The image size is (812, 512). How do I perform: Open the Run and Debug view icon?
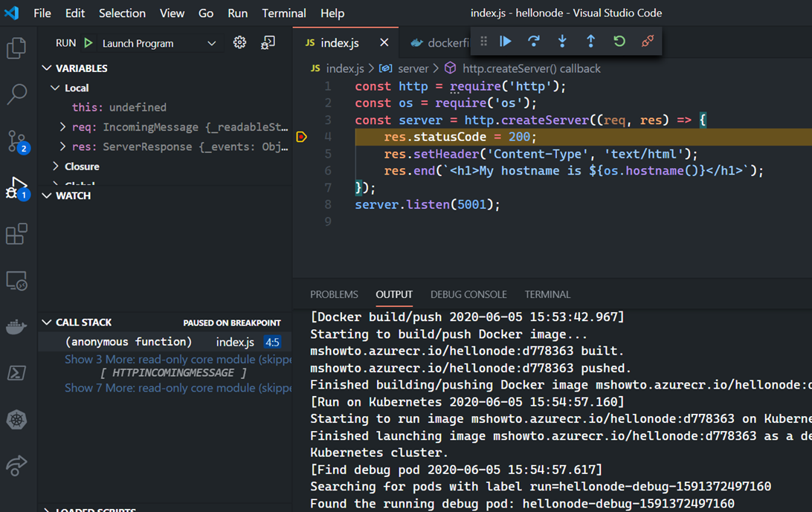click(18, 188)
